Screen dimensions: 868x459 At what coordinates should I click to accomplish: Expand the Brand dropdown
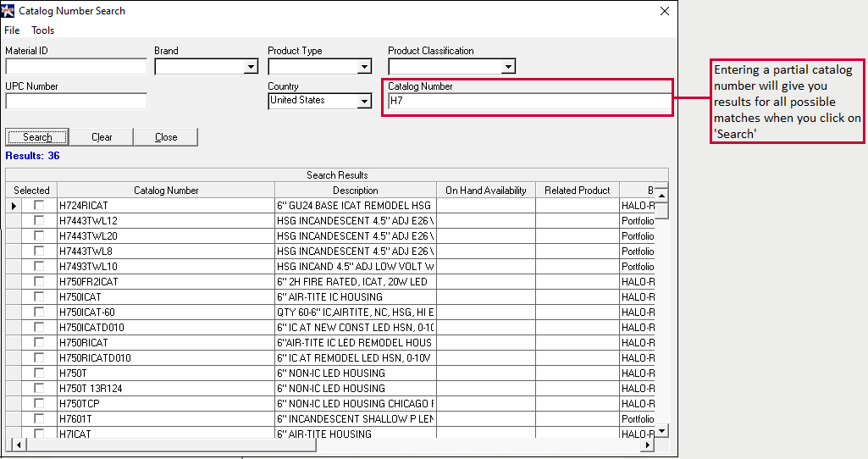click(251, 67)
